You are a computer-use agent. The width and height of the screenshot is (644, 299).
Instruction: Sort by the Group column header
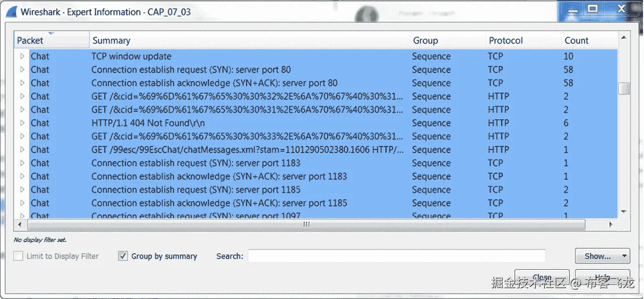point(448,40)
